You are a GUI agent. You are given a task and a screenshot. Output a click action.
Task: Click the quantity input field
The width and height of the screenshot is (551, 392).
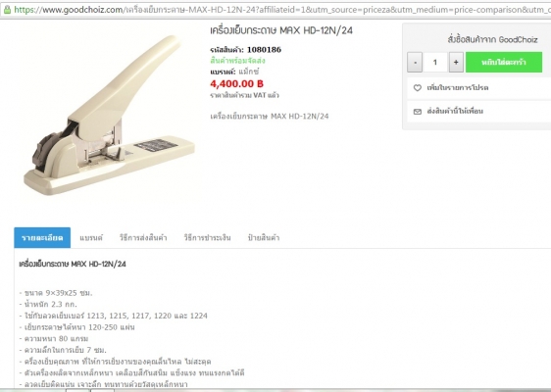435,63
